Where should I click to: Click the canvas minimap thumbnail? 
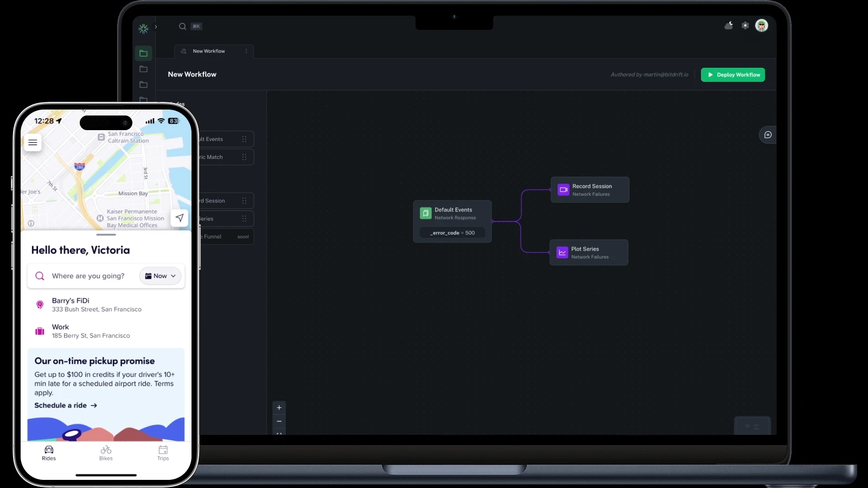(x=752, y=426)
